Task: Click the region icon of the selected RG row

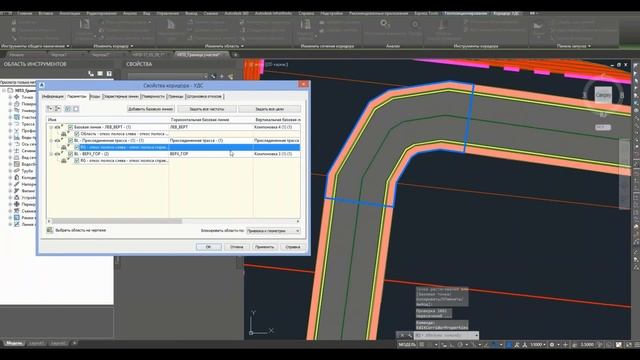Action: pos(64,147)
